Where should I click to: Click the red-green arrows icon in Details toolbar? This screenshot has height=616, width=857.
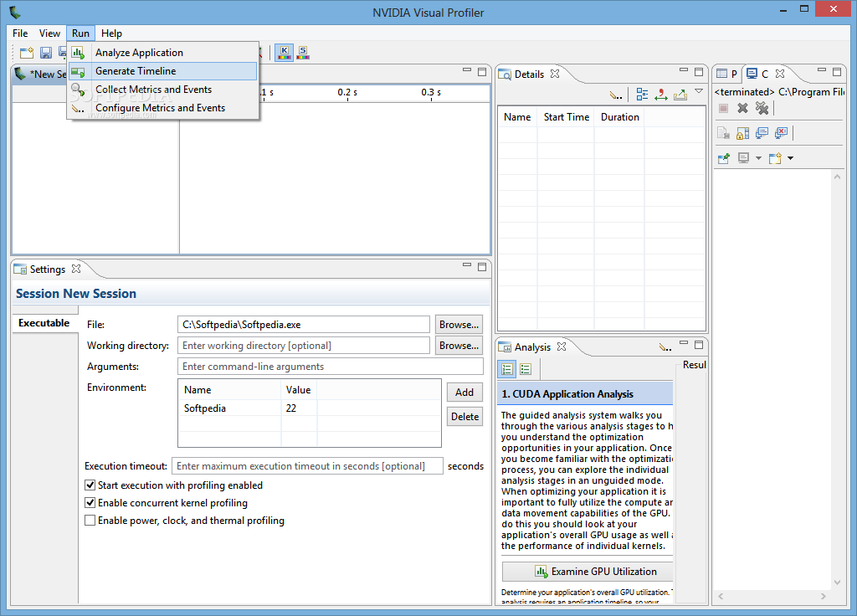[661, 95]
